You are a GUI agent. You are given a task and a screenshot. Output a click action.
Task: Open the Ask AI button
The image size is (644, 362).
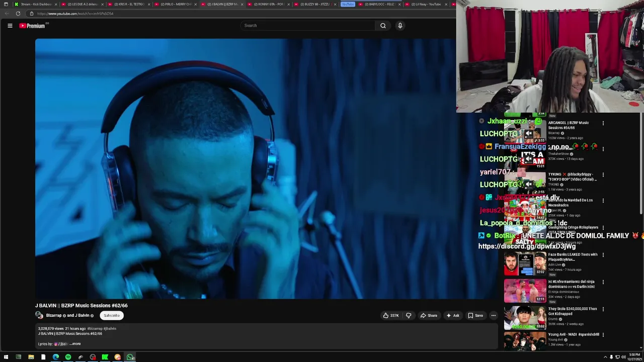pyautogui.click(x=453, y=316)
